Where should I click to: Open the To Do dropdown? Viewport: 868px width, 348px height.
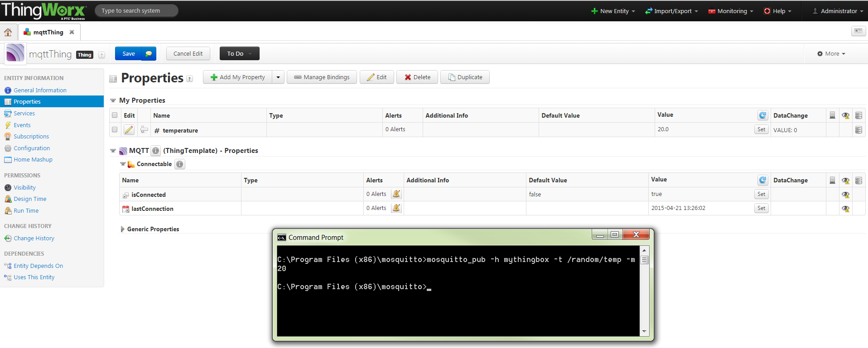(x=240, y=53)
